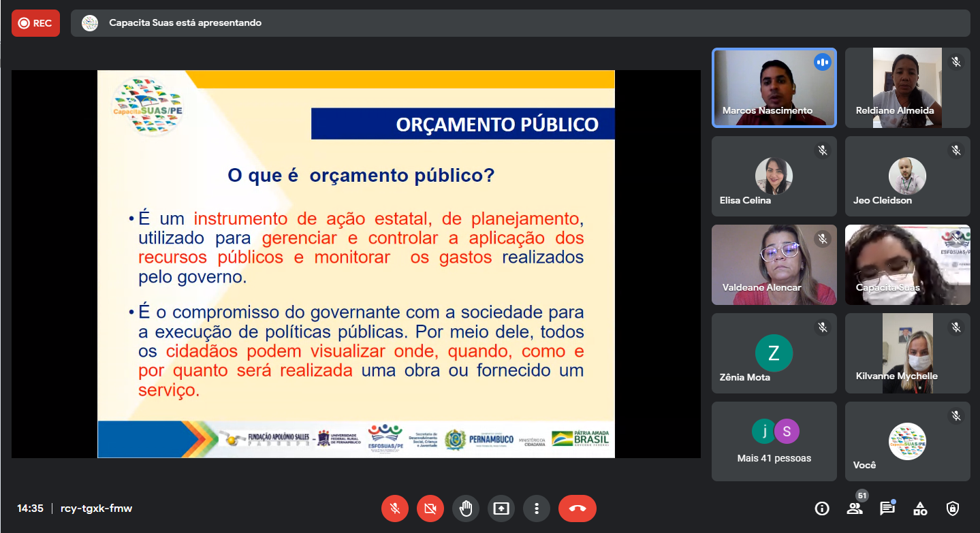Click the meeting code rcy-tgxk-fmw
Viewport: 980px width, 533px height.
point(96,508)
